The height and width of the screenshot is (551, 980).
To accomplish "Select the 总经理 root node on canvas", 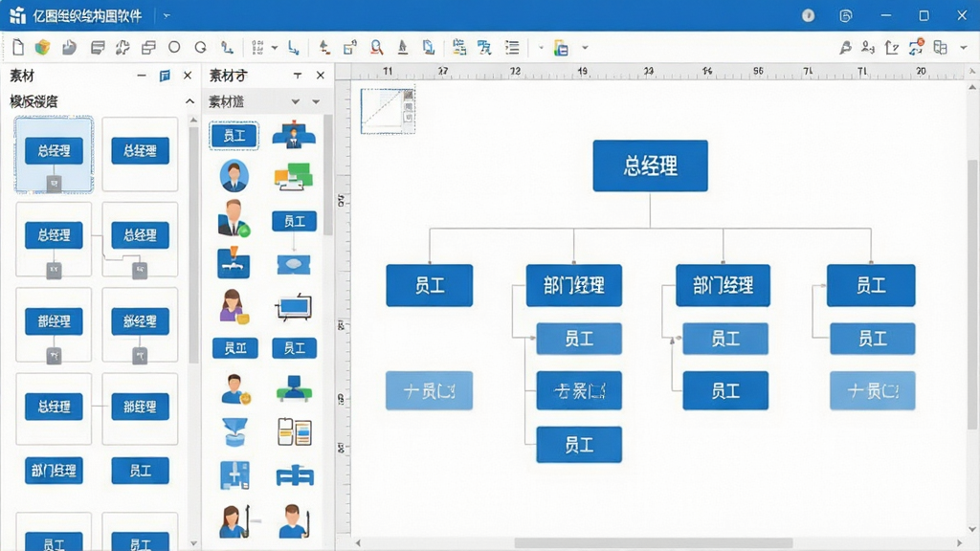I will tap(650, 165).
